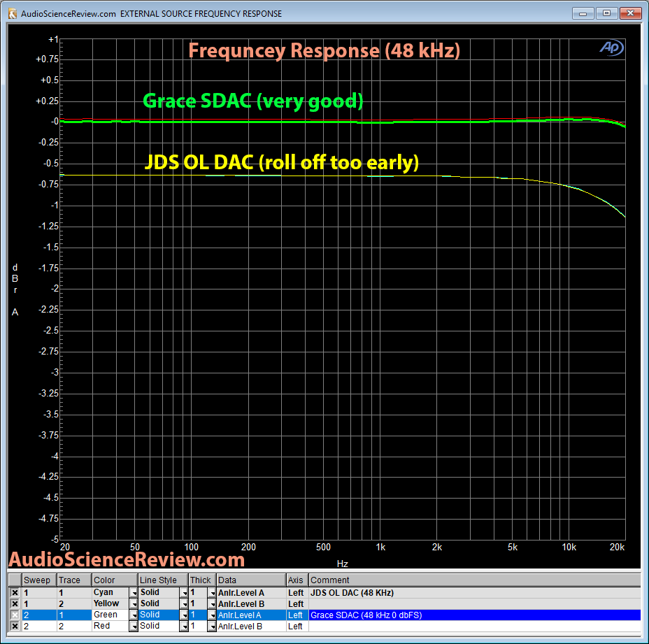Click the empty comment cell in Yellow row
Screen dimensions: 649x644
pyautogui.click(x=474, y=604)
